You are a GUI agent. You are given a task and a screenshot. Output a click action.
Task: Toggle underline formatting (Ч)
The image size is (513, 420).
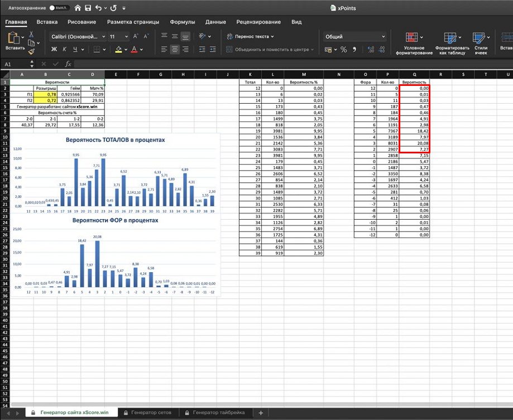(75, 49)
